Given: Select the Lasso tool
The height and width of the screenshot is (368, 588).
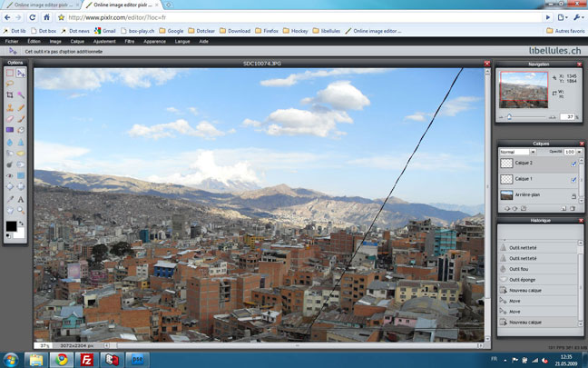Looking at the screenshot, I should (x=10, y=84).
